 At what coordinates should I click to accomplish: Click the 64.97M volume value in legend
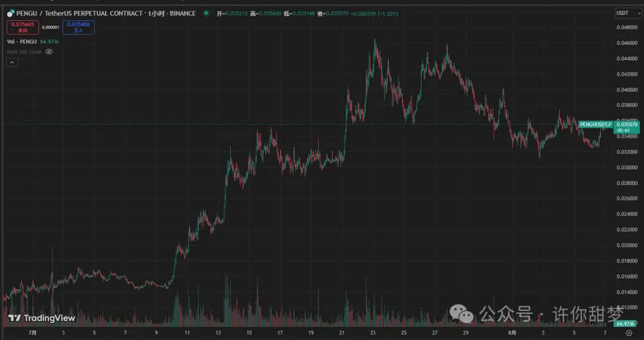click(x=49, y=42)
